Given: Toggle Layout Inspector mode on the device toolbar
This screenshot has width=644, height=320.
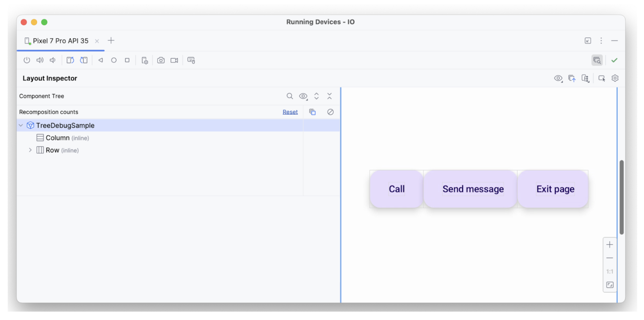Looking at the screenshot, I should pos(597,60).
